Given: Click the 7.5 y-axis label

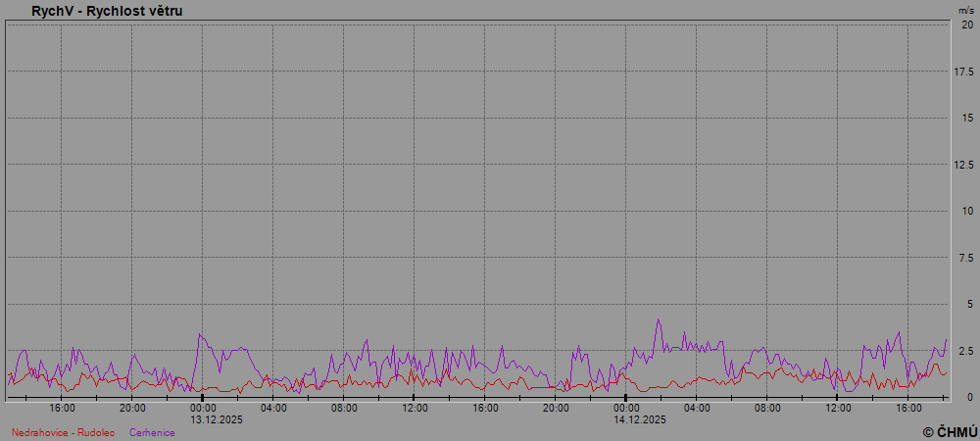Looking at the screenshot, I should pos(964,258).
